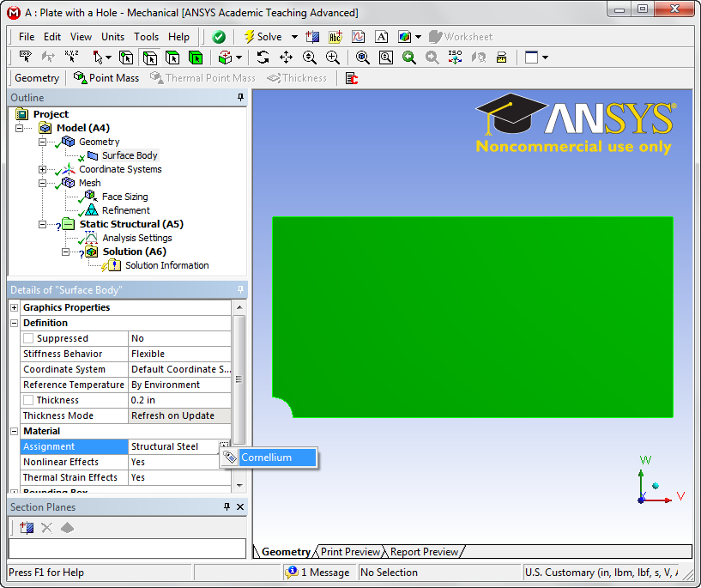Open the Edit menu
This screenshot has width=701, height=588.
coord(51,37)
